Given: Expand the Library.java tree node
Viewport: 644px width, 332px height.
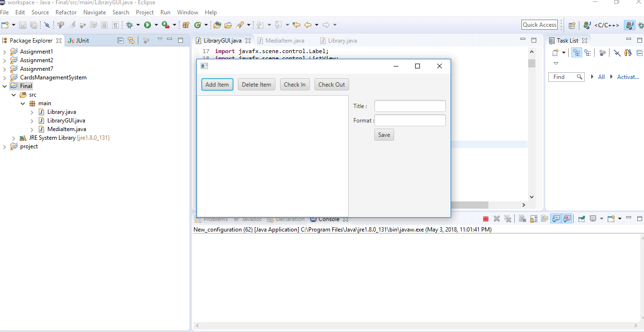Looking at the screenshot, I should click(x=32, y=111).
